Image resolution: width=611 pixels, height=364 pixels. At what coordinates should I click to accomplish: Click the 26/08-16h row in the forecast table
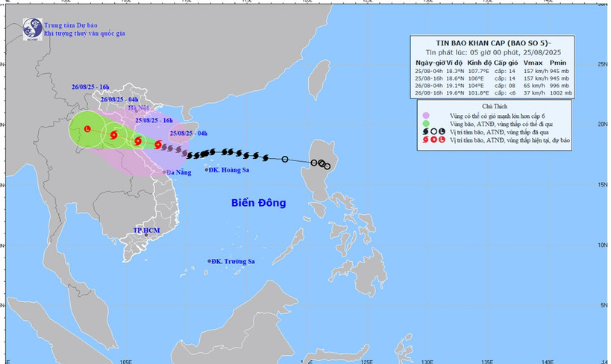[x=492, y=92]
